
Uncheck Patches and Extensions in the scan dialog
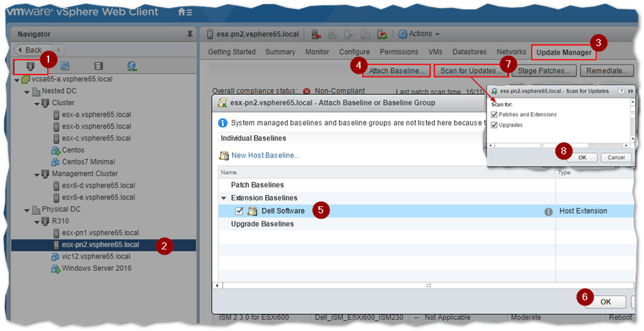click(495, 115)
